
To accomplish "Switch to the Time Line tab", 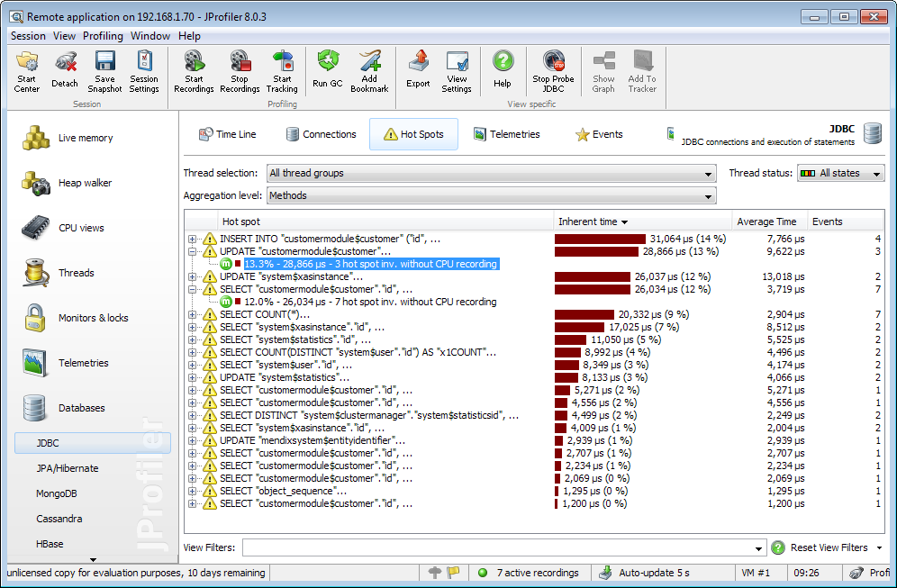I will click(x=227, y=134).
